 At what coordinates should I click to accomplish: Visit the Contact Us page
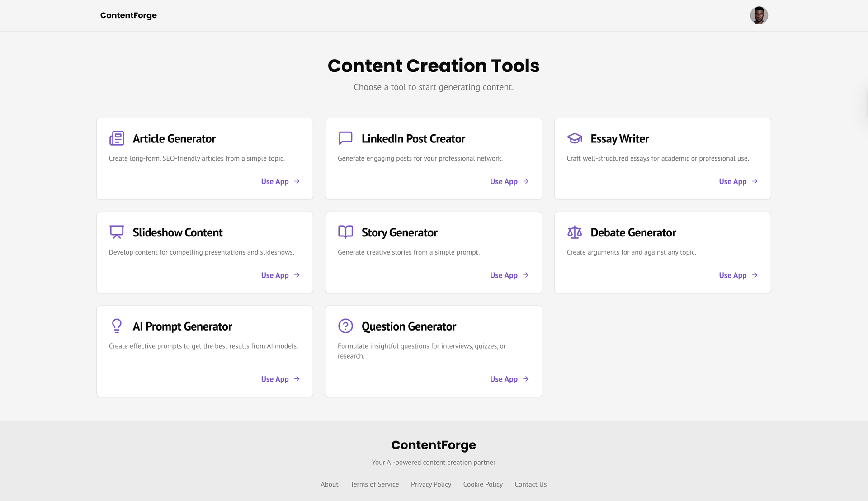530,484
